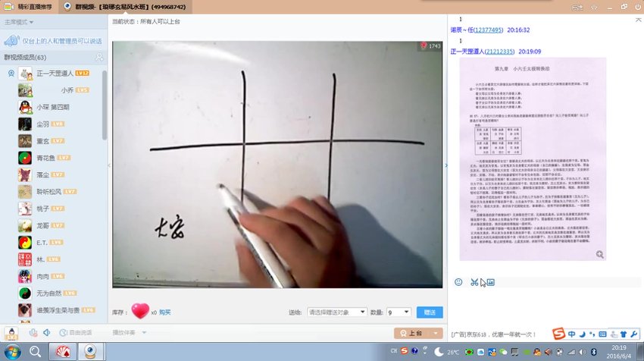Toggle the microphone mute icon

tap(33, 332)
